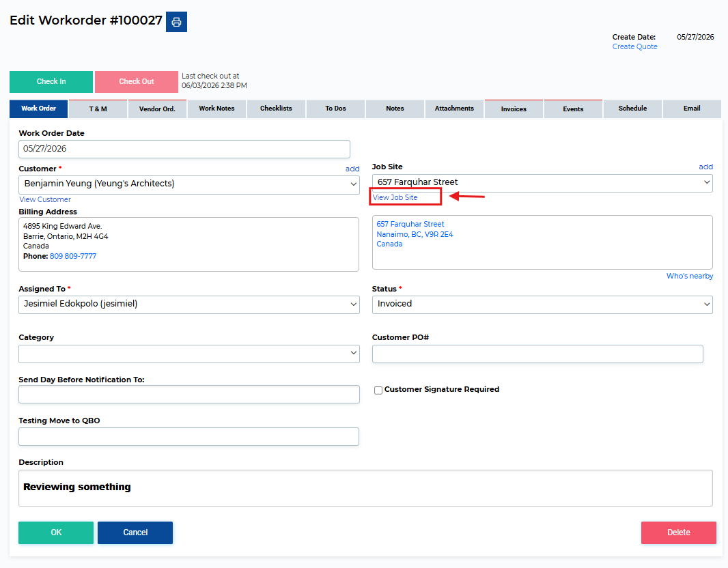Click the Nanaimo, BC, V9R 2E4 line
Image resolution: width=728 pixels, height=568 pixels.
pyautogui.click(x=415, y=234)
